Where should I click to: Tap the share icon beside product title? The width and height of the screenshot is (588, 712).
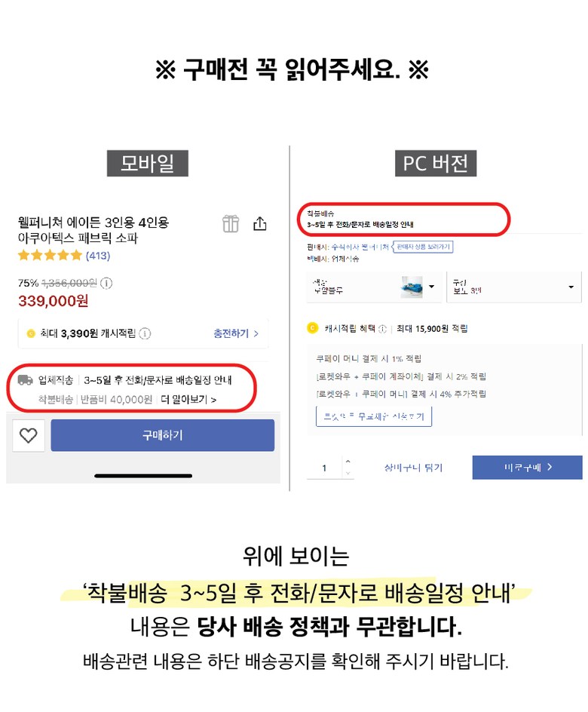coord(259,223)
